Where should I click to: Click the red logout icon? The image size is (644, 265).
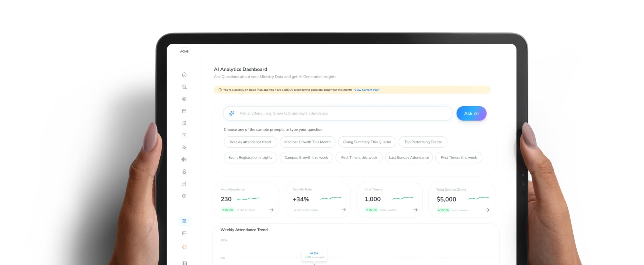[x=184, y=247]
